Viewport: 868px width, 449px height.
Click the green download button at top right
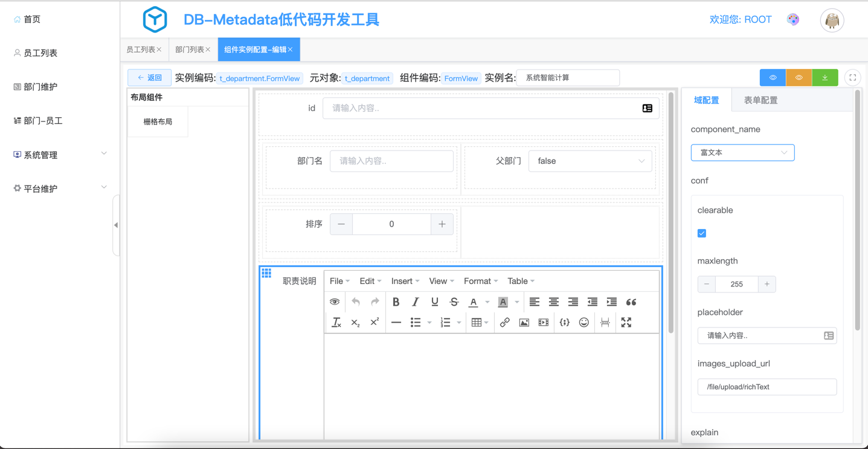[x=825, y=78]
